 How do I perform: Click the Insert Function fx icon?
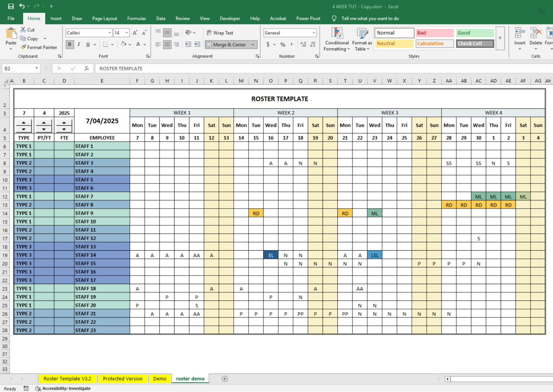(87, 68)
